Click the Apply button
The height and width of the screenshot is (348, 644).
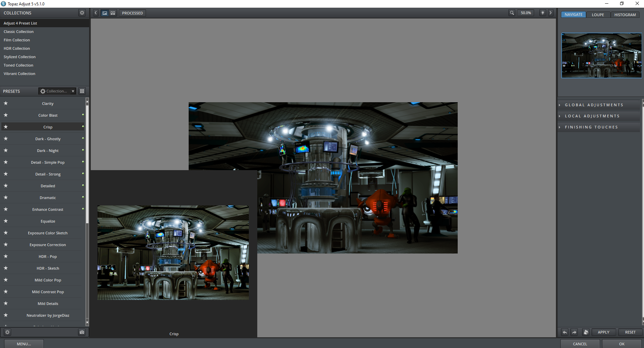coord(604,332)
